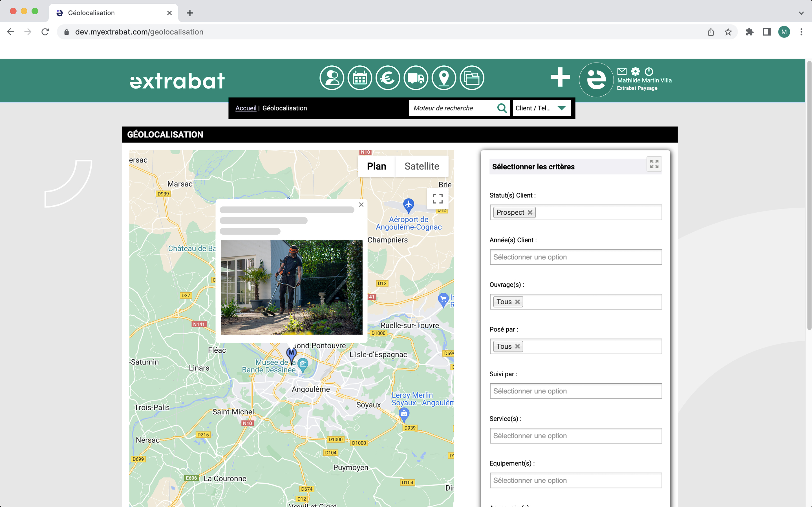Open the Année(s) Client option selector
Screen dimensions: 812x507
coord(575,257)
